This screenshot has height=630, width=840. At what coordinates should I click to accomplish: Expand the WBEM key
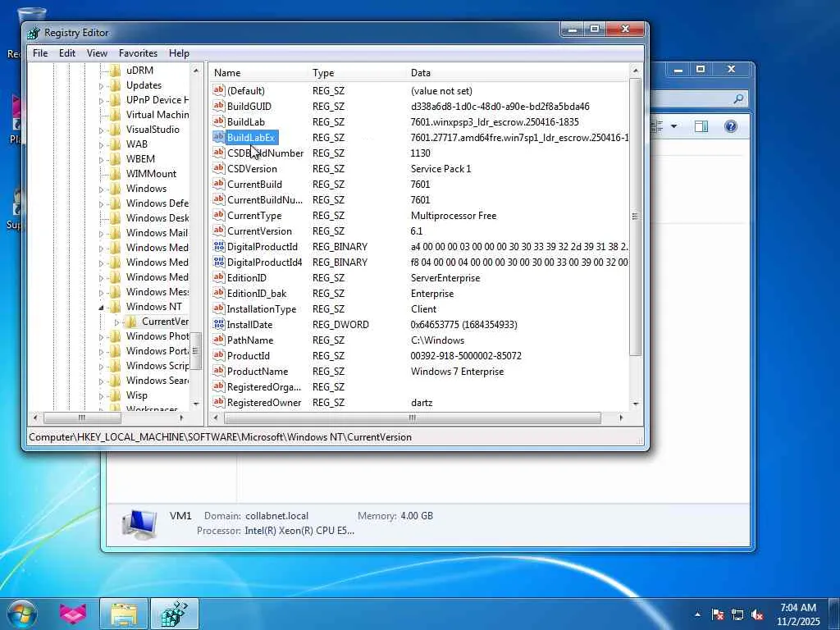[x=101, y=160]
